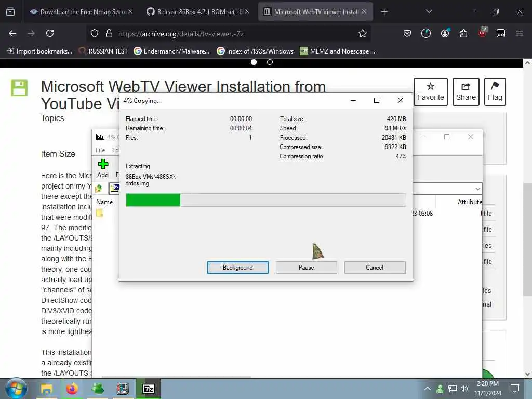Open a new browser tab
532x399 pixels.
click(384, 12)
